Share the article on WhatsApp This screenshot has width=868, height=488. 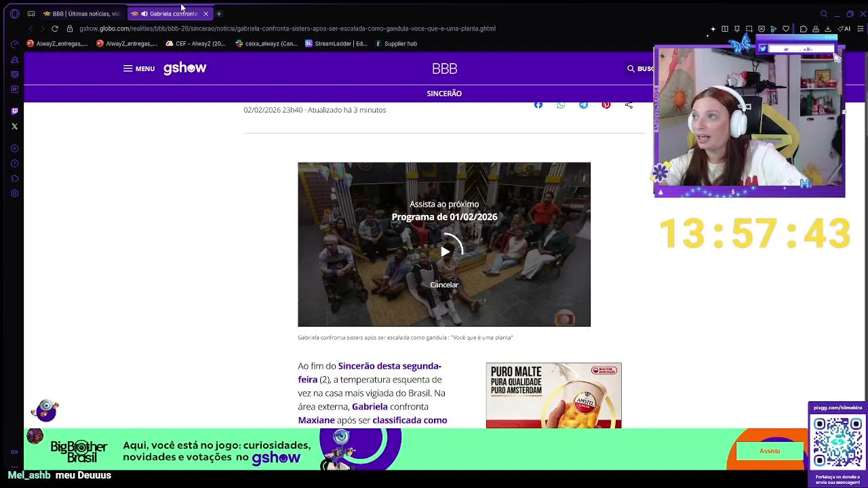point(561,104)
